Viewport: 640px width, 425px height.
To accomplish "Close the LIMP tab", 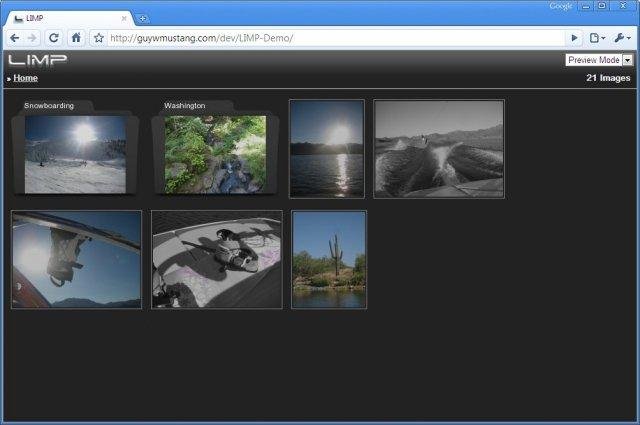I will [x=124, y=18].
